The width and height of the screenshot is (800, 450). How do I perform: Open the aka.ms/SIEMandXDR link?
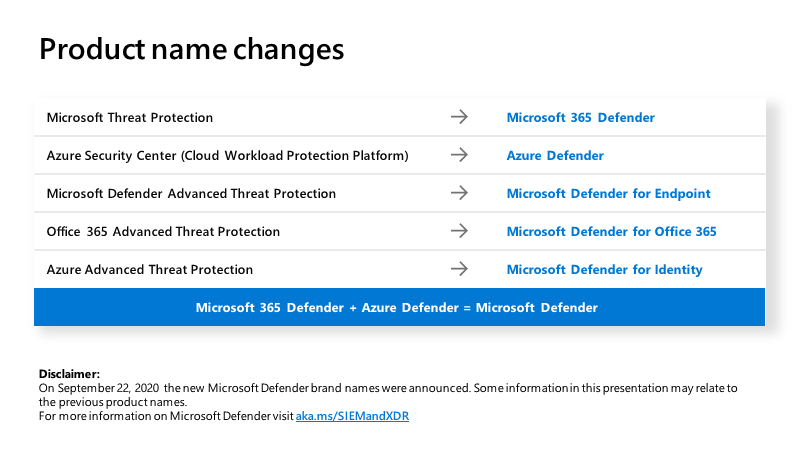click(352, 416)
